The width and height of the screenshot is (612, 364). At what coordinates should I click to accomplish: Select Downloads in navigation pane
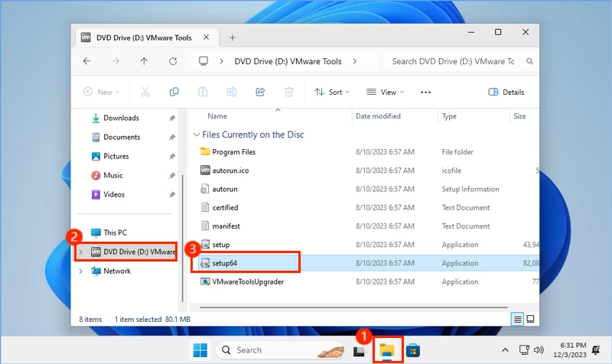(x=121, y=119)
